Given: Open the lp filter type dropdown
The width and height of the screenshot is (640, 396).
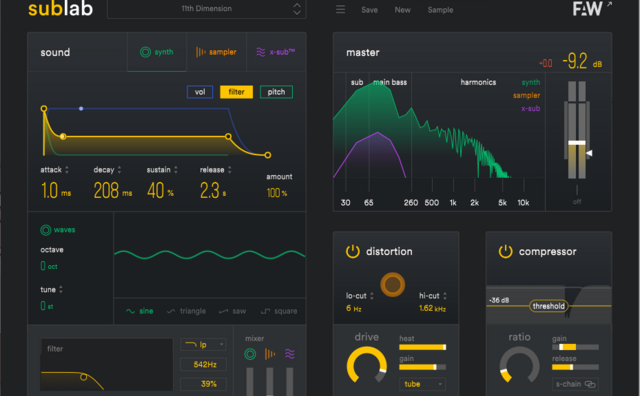Looking at the screenshot, I should [x=203, y=345].
